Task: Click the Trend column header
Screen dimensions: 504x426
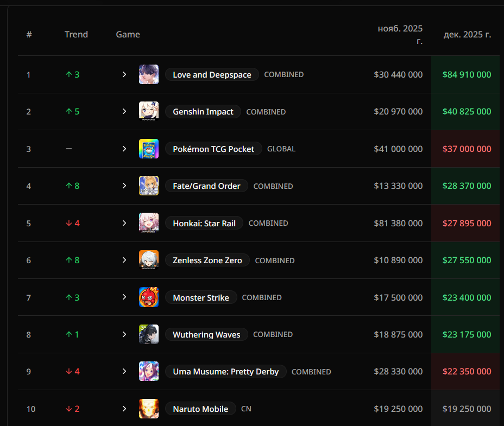Action: (x=76, y=34)
